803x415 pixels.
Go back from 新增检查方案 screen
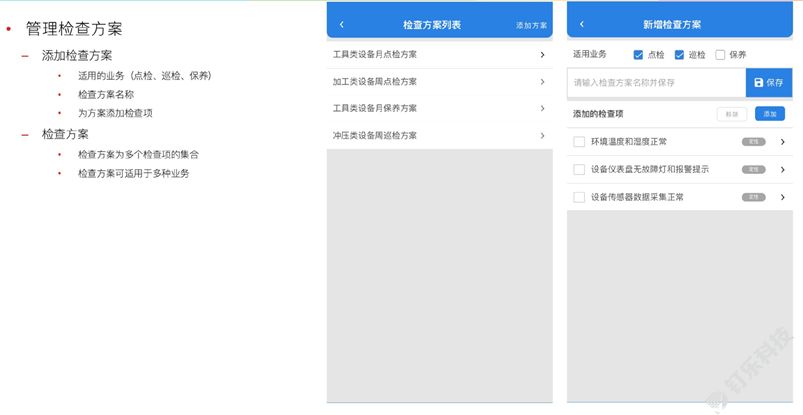point(582,24)
